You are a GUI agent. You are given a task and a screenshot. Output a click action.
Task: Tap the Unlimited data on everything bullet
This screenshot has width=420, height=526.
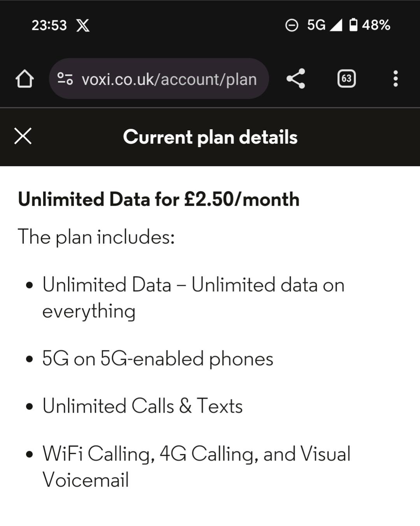[x=193, y=297]
